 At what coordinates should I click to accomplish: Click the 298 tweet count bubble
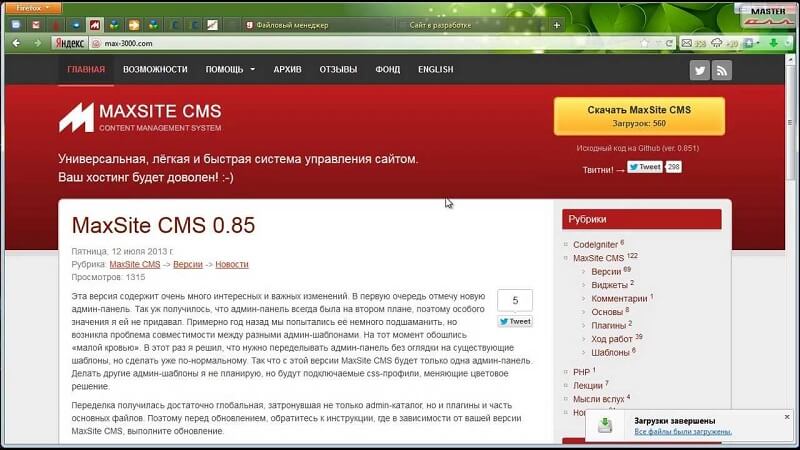pos(673,167)
